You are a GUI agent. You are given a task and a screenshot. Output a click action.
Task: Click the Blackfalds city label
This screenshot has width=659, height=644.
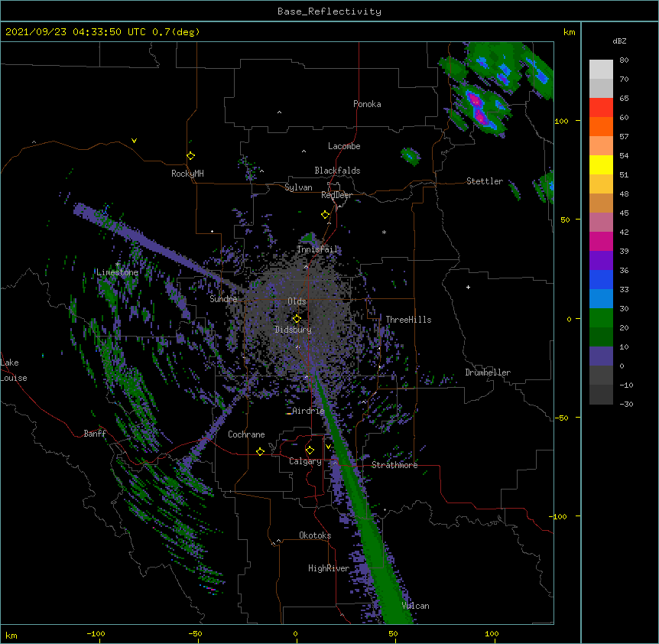(337, 171)
